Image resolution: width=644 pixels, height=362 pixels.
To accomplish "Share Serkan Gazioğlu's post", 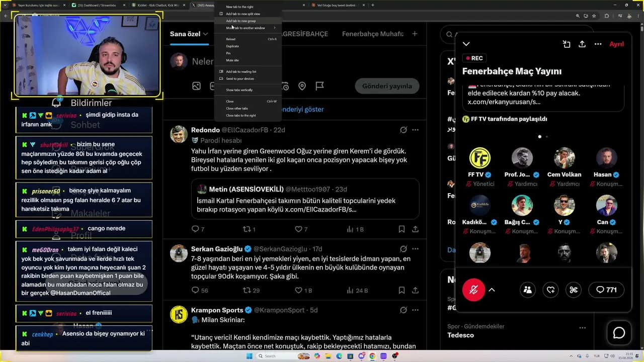I will (415, 291).
